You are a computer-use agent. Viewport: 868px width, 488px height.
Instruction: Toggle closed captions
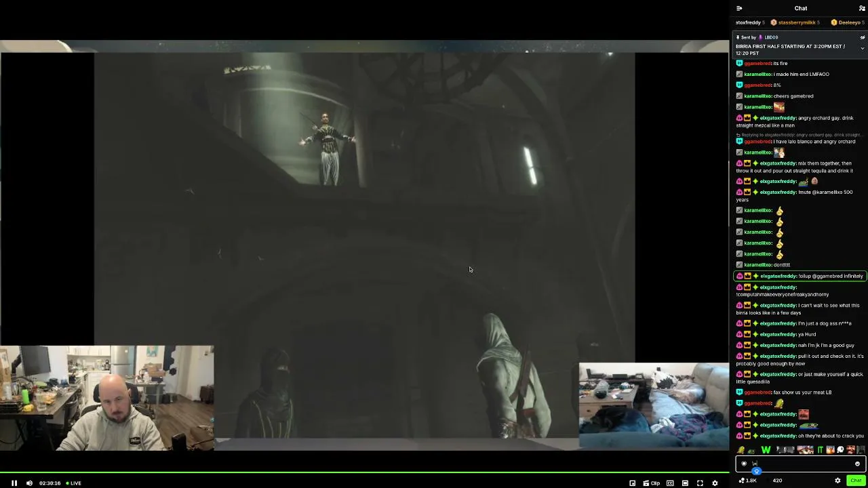click(x=670, y=483)
